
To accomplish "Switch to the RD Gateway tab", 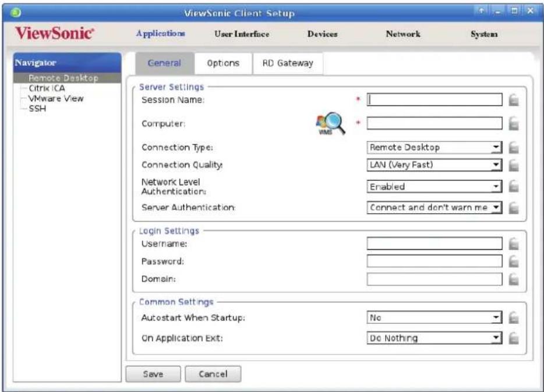I will coord(288,63).
